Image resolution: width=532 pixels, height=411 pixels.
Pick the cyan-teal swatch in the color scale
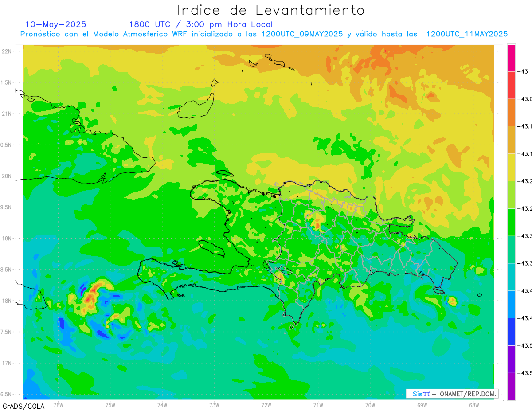coord(511,277)
